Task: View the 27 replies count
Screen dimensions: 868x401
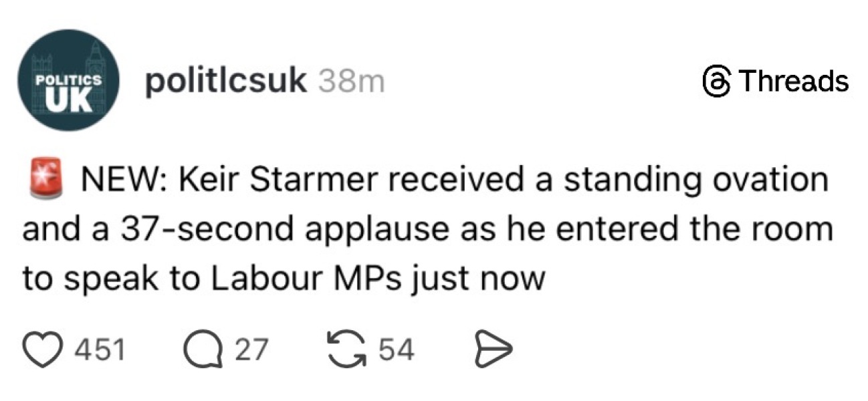Action: click(x=250, y=349)
